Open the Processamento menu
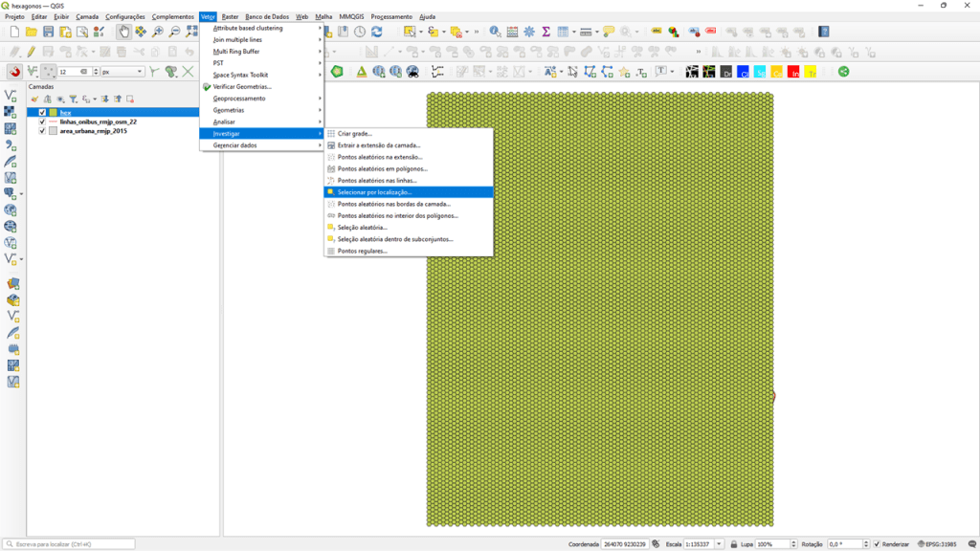The height and width of the screenshot is (551, 980). pos(390,16)
